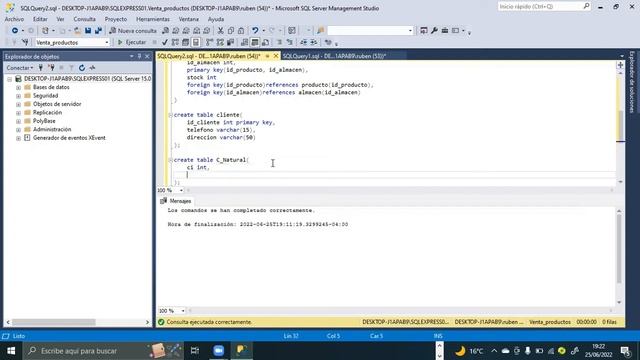The image size is (640, 360).
Task: Click the query editor vertical scrollbar thumb
Action: pos(620,126)
